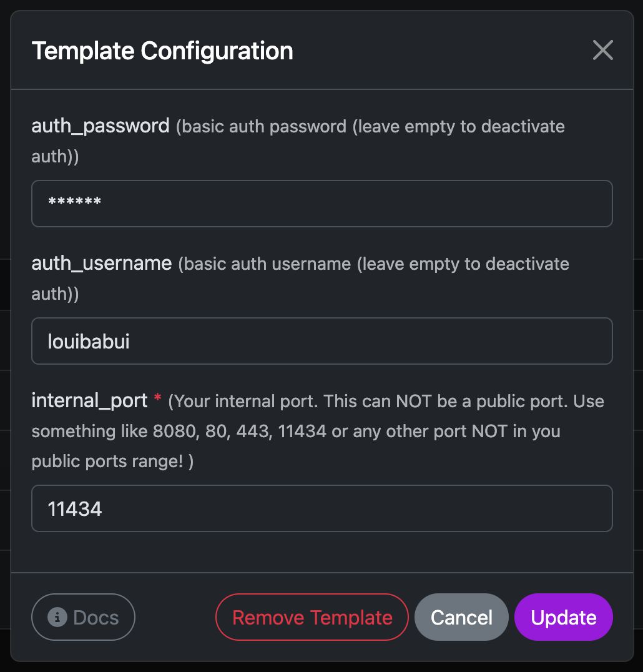643x672 pixels.
Task: Click the auth_password masked input field
Action: click(x=321, y=204)
